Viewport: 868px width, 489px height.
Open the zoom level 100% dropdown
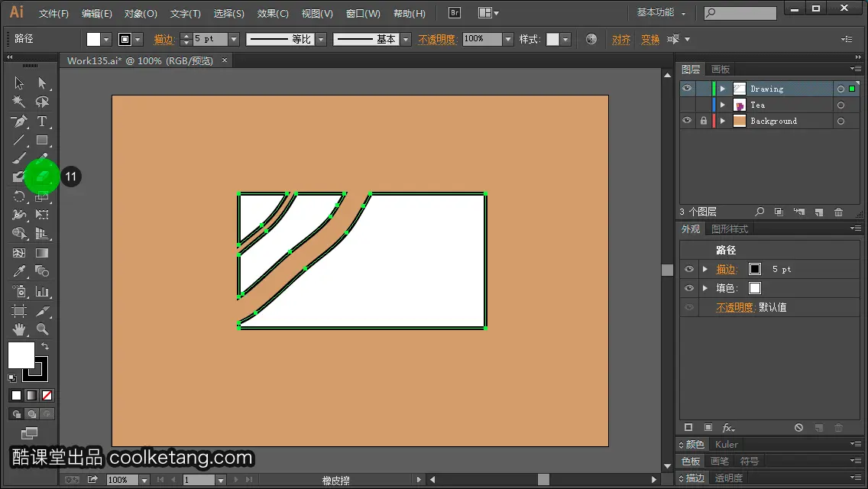coord(144,480)
